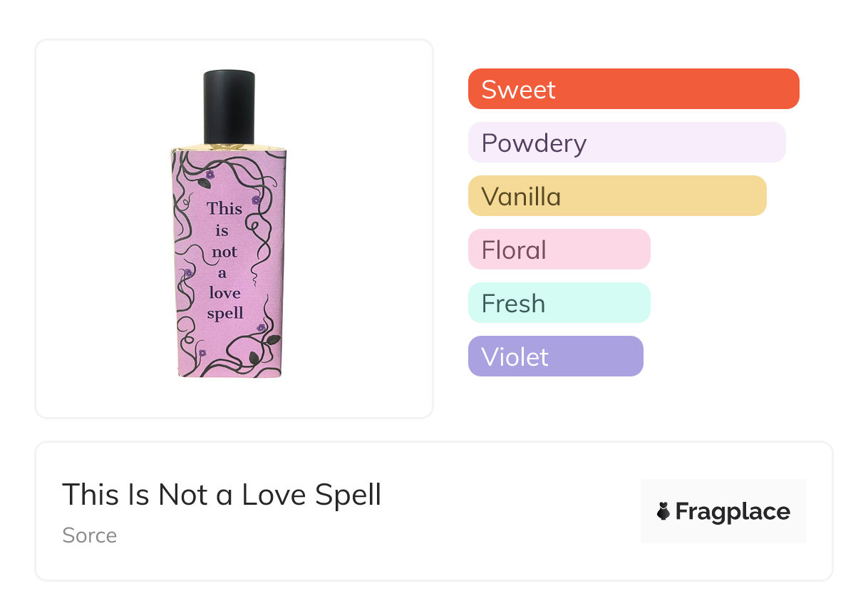868x616 pixels.
Task: Click the Violet accord bar
Action: (x=555, y=356)
